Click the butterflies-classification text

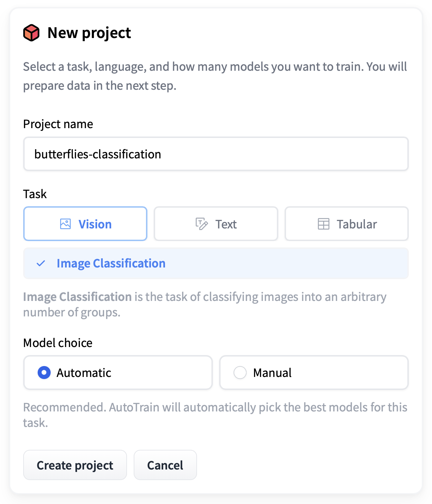98,154
